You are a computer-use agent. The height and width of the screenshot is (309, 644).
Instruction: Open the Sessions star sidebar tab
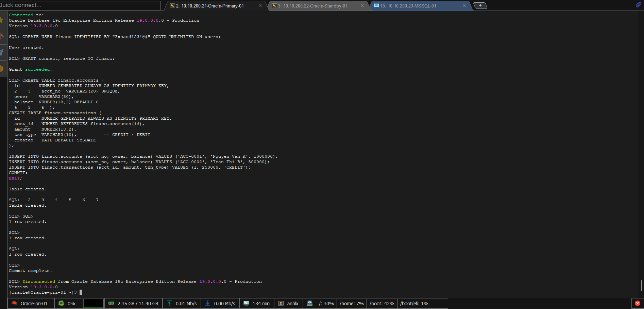pyautogui.click(x=2, y=20)
